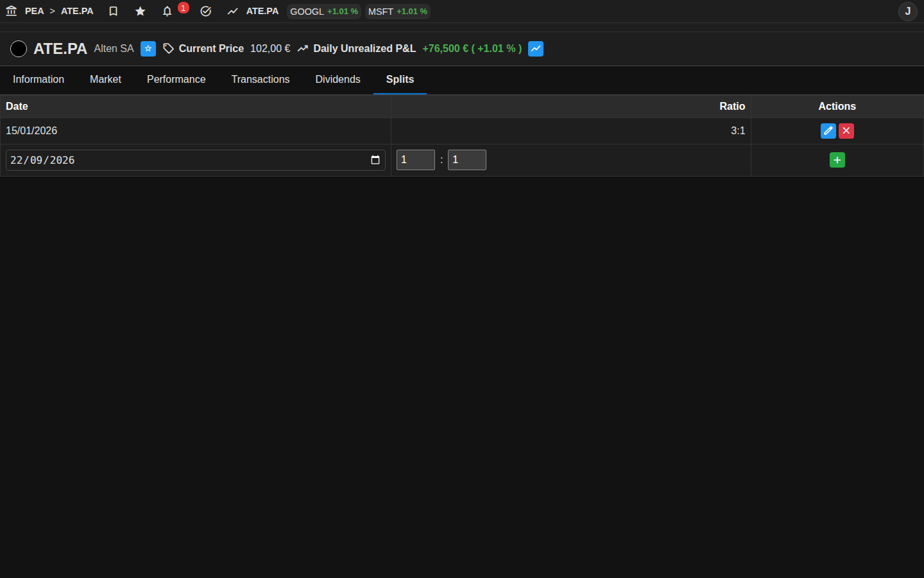The width and height of the screenshot is (924, 578).
Task: Click the round Alten SA logo
Action: click(19, 49)
